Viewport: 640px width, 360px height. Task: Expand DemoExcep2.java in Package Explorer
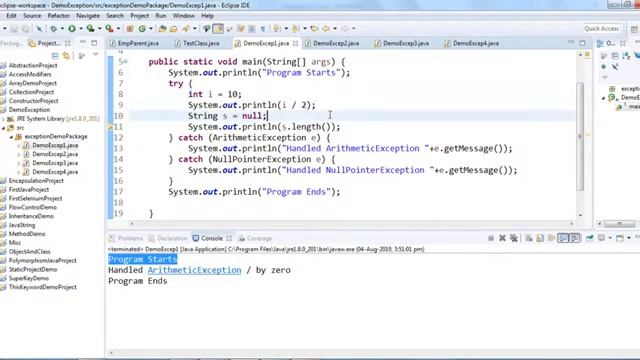point(19,154)
